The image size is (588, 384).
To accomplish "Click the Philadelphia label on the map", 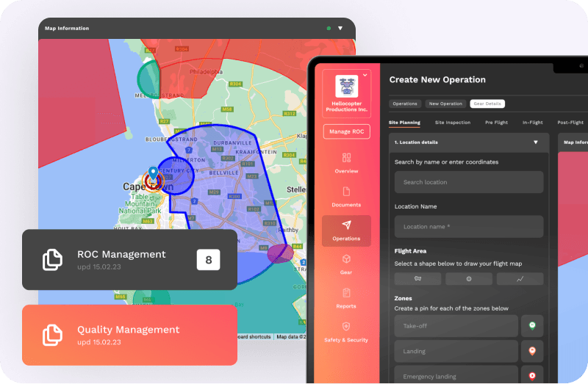I will click(x=206, y=71).
